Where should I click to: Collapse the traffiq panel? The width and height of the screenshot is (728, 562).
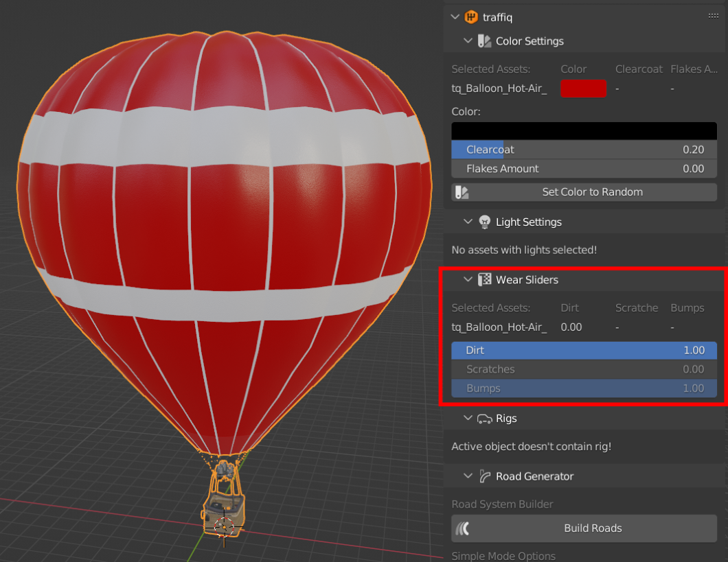[x=455, y=17]
